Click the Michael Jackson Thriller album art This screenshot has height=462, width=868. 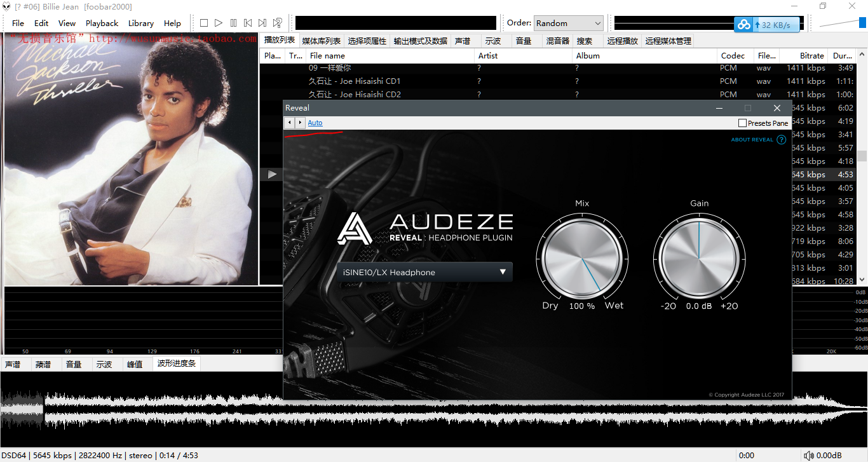click(131, 159)
